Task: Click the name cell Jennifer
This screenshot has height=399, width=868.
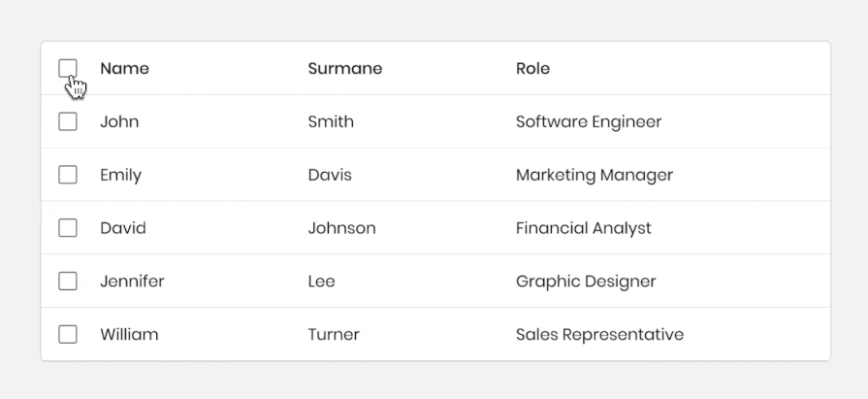Action: (132, 282)
